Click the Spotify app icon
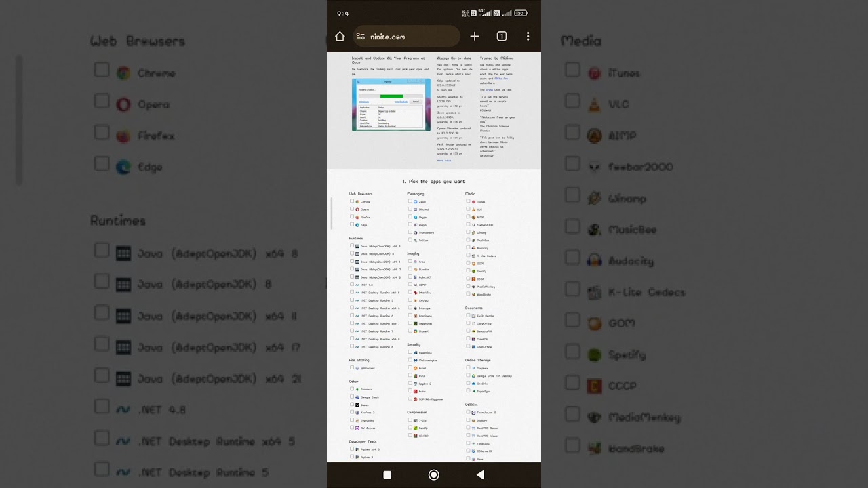 click(474, 272)
